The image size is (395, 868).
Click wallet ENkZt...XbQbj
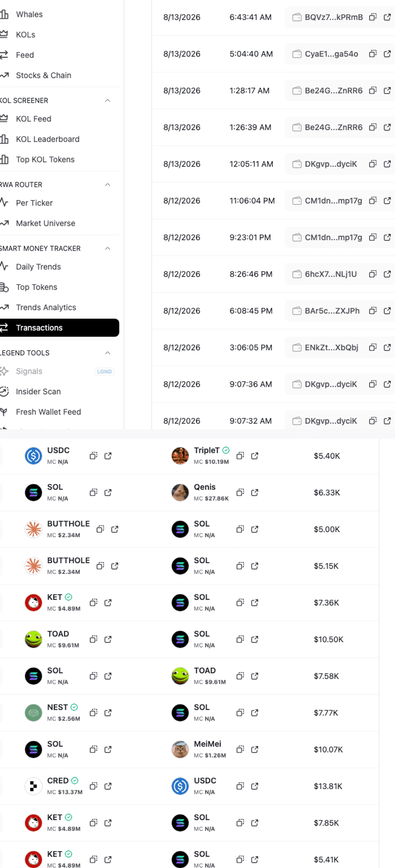click(x=331, y=347)
